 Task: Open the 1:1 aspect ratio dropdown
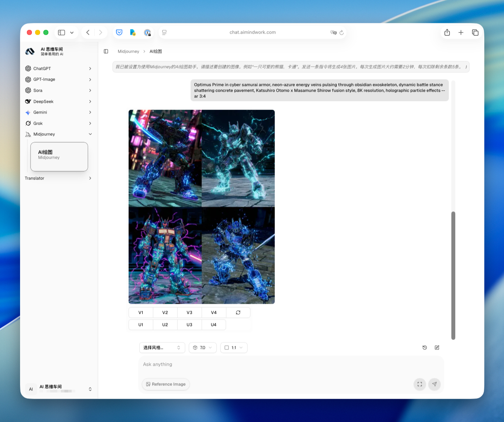[x=234, y=347]
